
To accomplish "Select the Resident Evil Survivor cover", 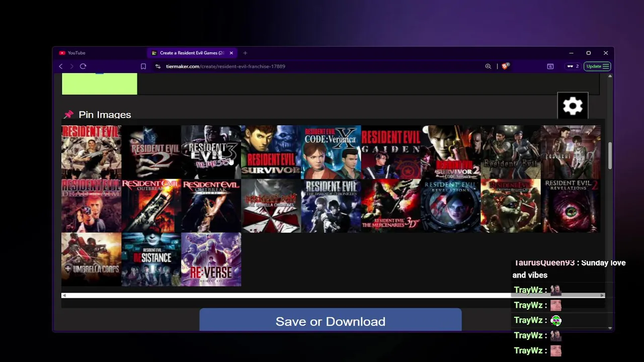I will [x=271, y=152].
